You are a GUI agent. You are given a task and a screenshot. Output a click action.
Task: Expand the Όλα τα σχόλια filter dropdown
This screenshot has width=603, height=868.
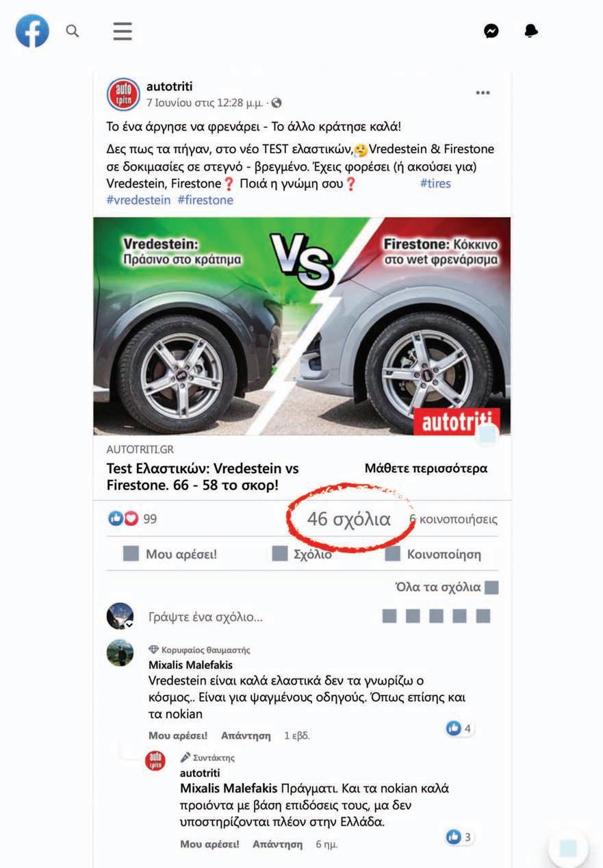(x=447, y=587)
